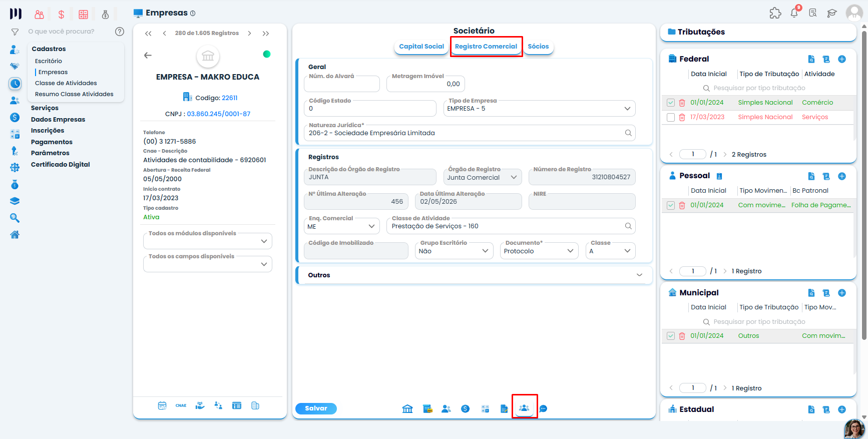Click the Natureza Jurídica search field
Screen dimensions: 868x439
(x=470, y=133)
